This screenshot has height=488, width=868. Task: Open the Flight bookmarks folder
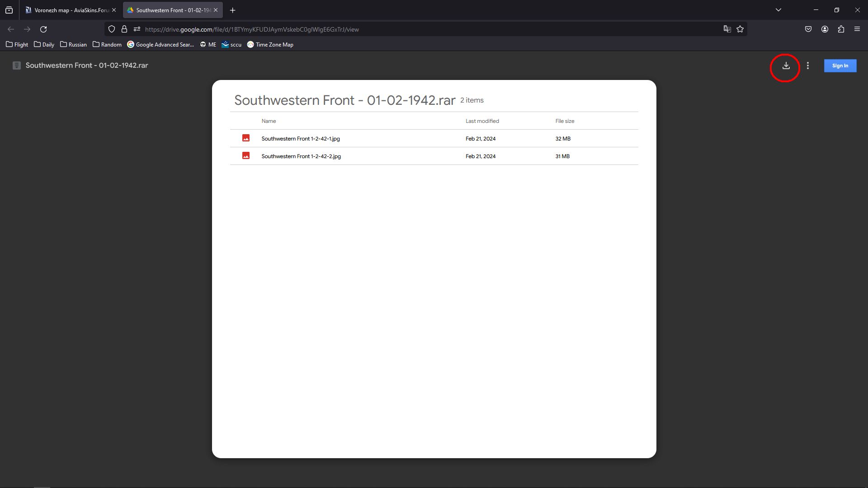(17, 45)
